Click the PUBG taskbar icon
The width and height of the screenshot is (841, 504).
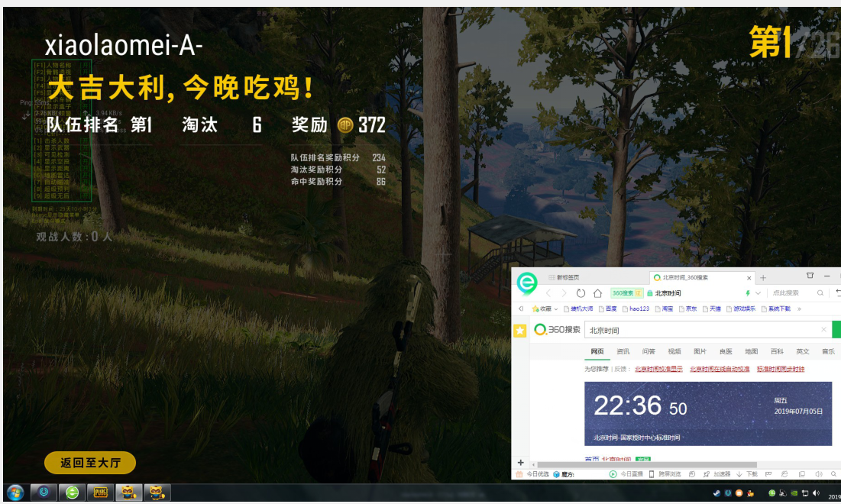pos(100,493)
